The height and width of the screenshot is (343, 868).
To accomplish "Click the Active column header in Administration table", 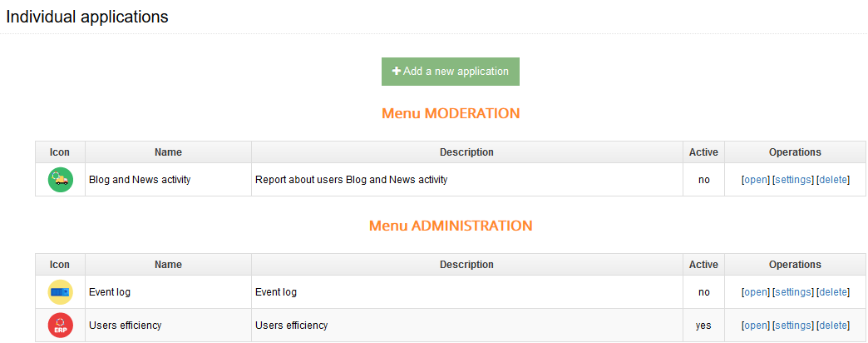I will tap(703, 264).
